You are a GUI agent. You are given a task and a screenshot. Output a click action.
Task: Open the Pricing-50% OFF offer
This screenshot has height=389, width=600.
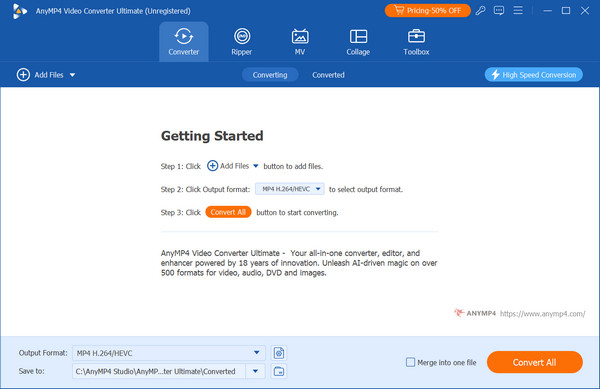(427, 11)
